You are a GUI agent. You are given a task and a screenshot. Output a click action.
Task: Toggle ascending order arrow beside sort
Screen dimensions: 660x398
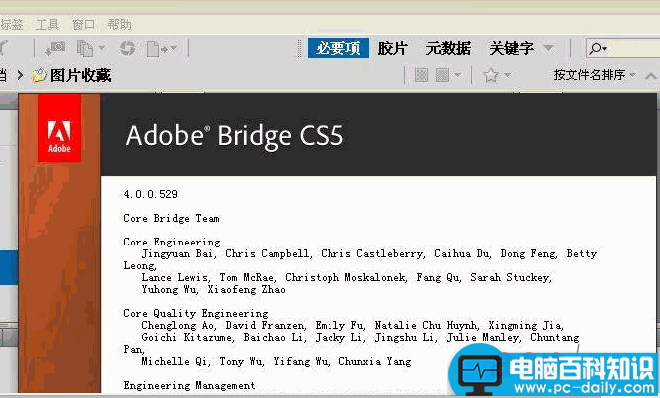click(x=651, y=76)
